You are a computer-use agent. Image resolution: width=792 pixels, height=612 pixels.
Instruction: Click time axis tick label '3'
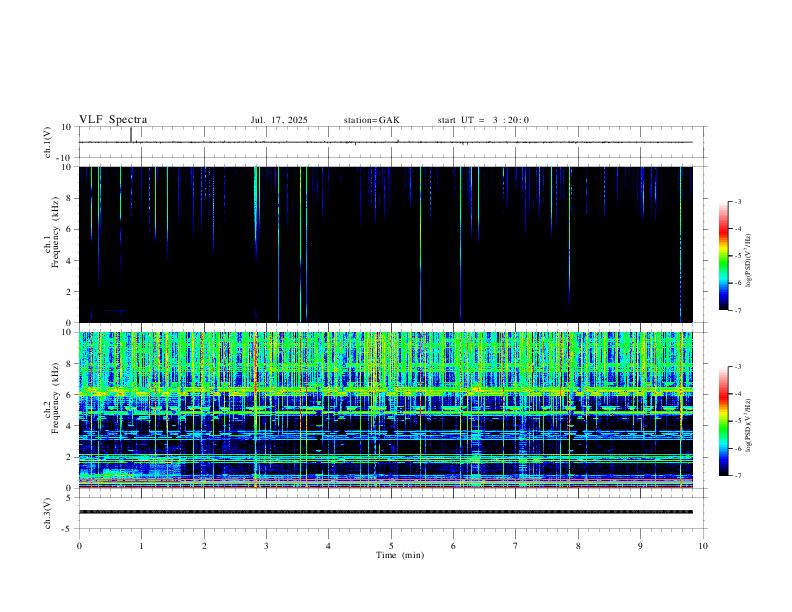(x=266, y=546)
